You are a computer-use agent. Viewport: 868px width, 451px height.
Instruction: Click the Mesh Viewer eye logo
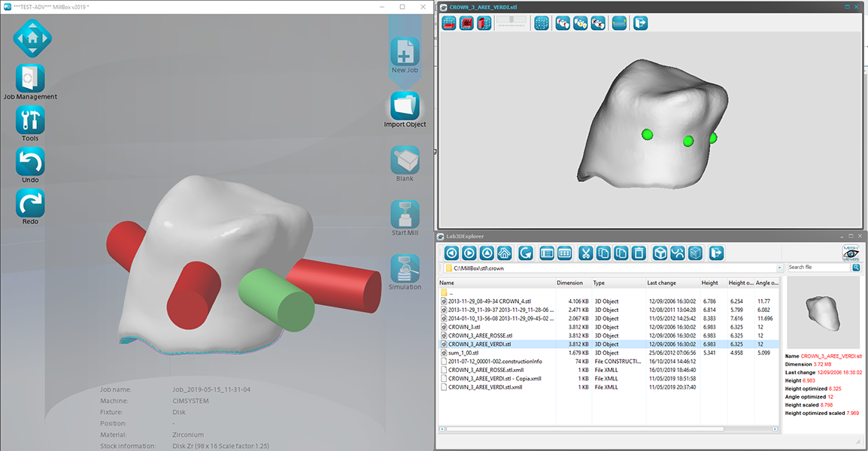850,253
